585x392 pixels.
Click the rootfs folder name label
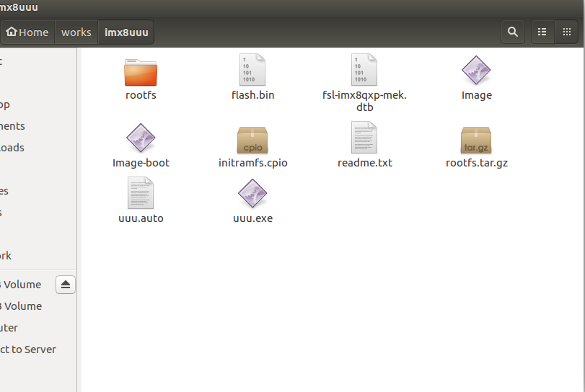coord(141,95)
